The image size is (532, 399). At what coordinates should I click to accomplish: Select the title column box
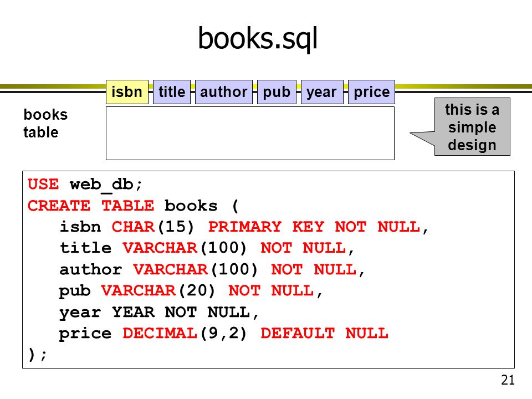pos(172,92)
